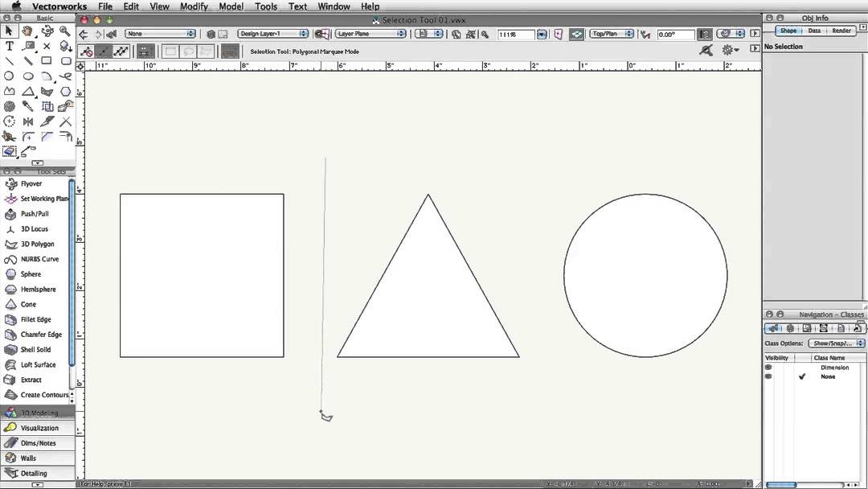The width and height of the screenshot is (868, 489).
Task: Select the Visibility tool with dashed box
Action: (9, 151)
